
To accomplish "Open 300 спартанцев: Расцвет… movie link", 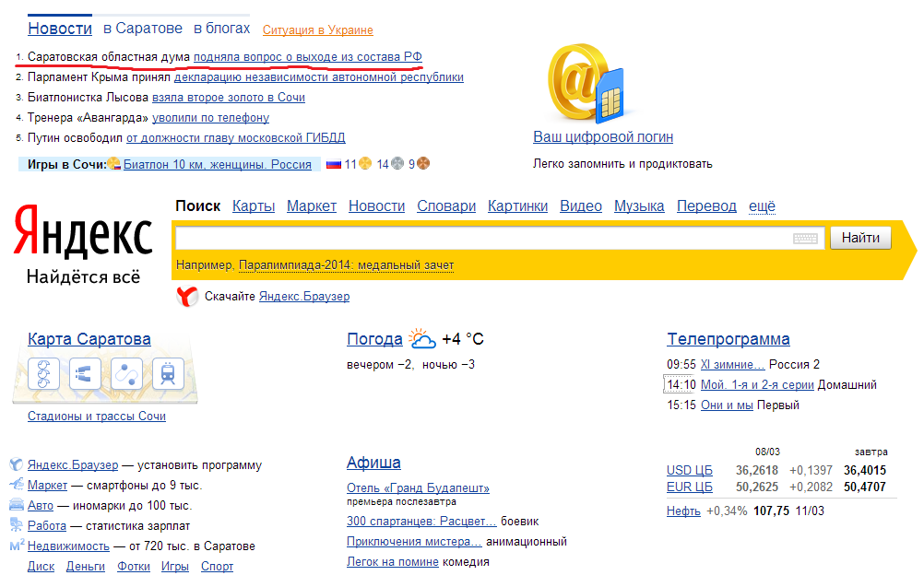I will (421, 521).
